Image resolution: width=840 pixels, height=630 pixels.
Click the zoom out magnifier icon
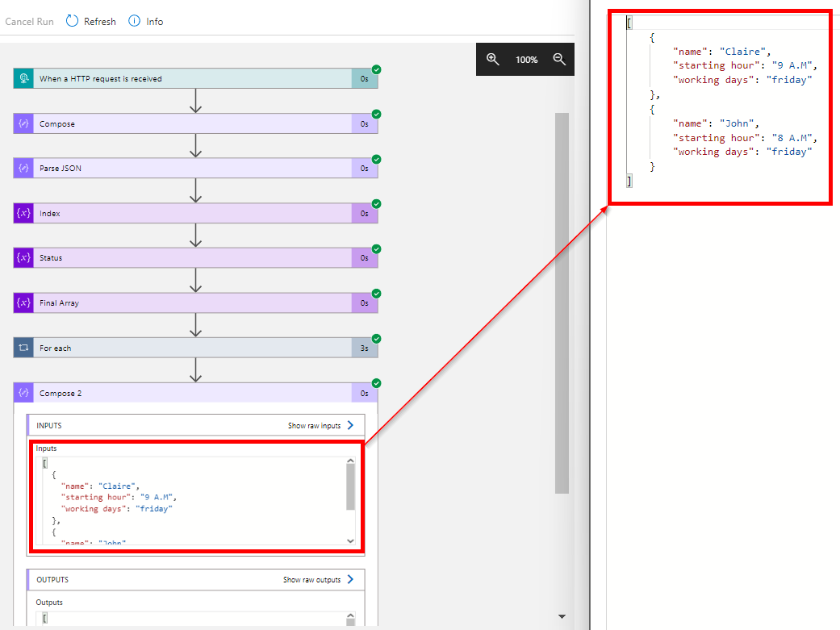click(558, 59)
